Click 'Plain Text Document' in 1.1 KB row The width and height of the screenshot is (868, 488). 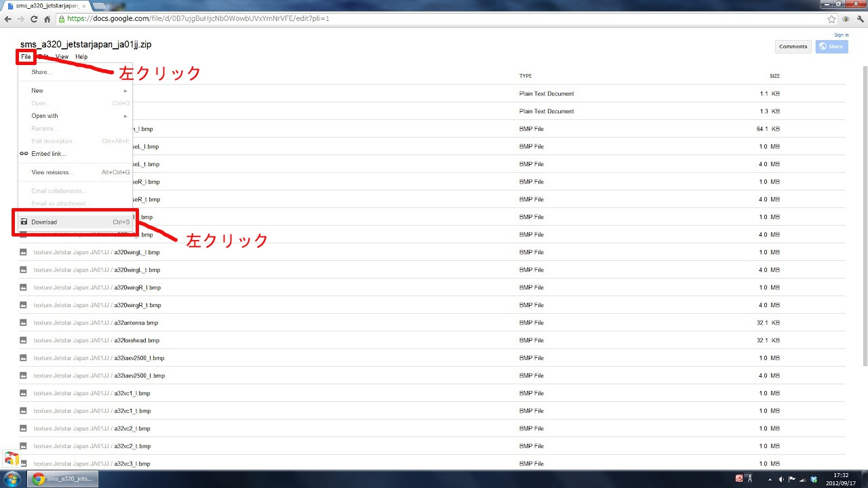click(547, 94)
